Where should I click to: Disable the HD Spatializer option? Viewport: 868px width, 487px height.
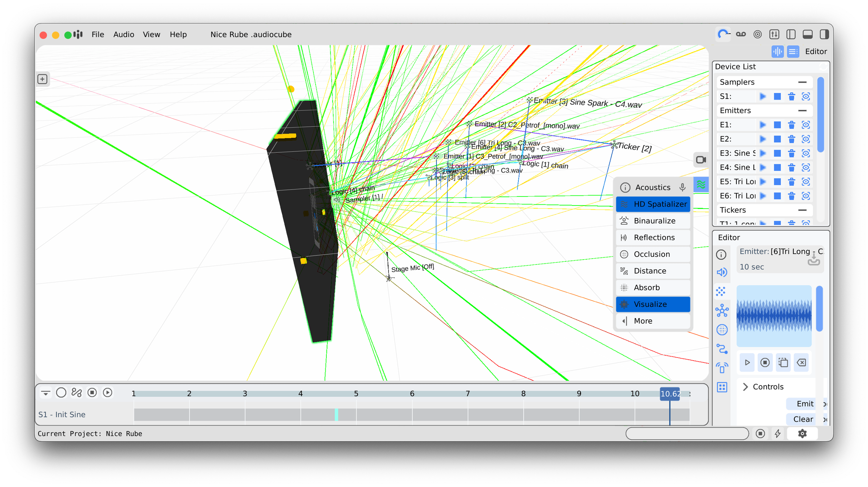(653, 204)
